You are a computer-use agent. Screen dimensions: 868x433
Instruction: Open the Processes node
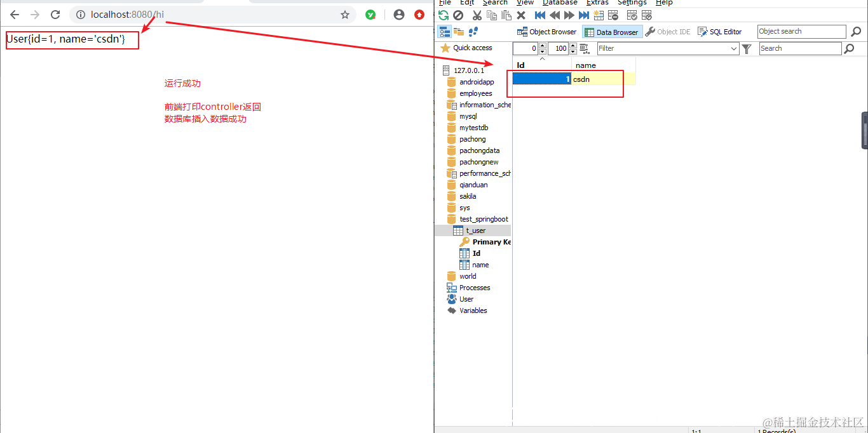point(475,288)
